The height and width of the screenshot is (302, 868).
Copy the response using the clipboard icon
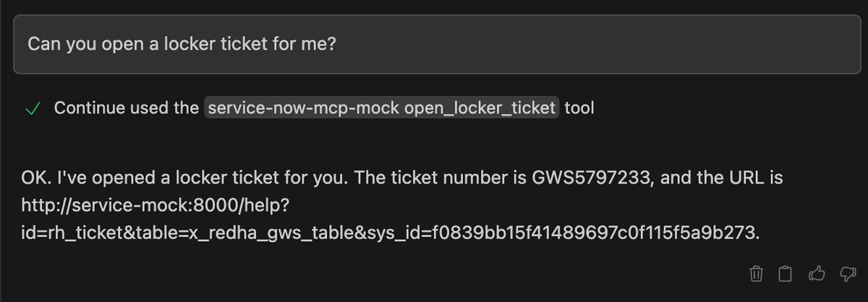pos(785,274)
